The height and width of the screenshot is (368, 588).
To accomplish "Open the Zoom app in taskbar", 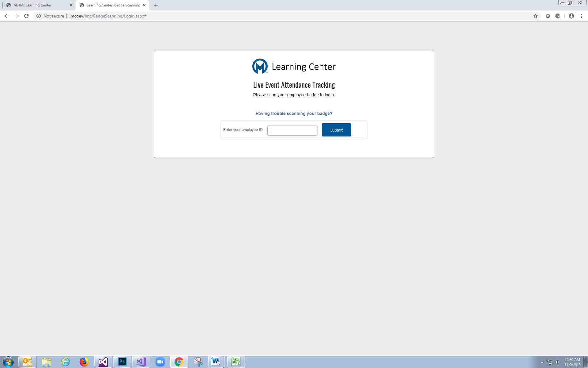I will point(160,362).
